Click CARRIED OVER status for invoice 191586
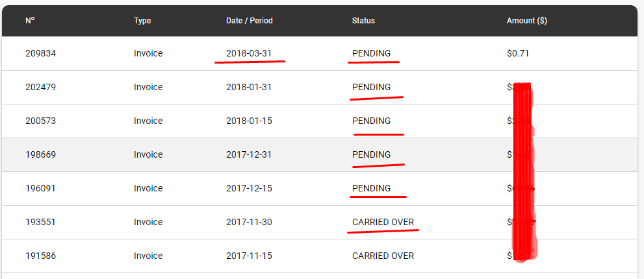644x279 pixels. pos(383,256)
